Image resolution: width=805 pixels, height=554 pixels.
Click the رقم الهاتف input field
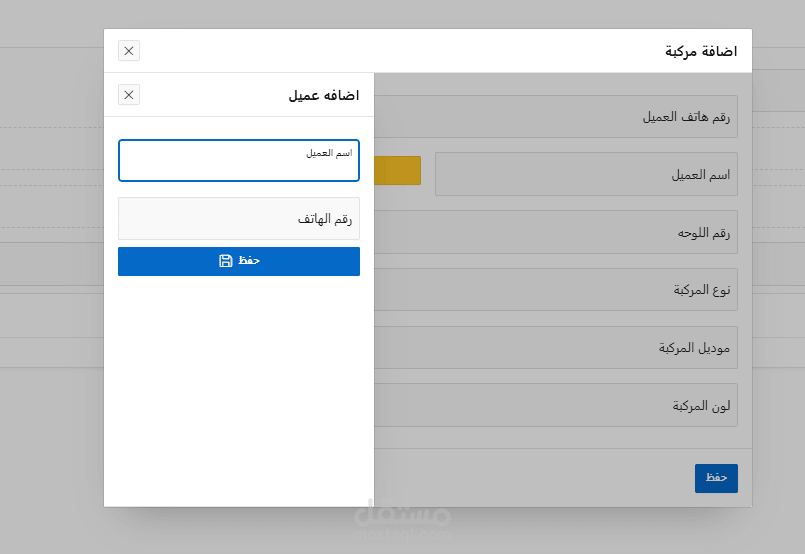pos(238,219)
